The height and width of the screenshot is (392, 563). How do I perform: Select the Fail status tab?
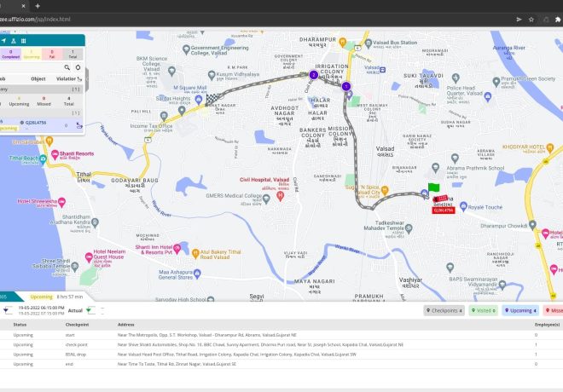click(52, 54)
